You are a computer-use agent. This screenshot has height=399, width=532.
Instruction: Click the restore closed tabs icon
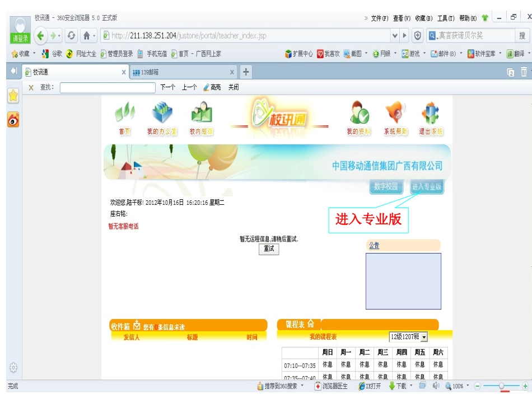511,72
